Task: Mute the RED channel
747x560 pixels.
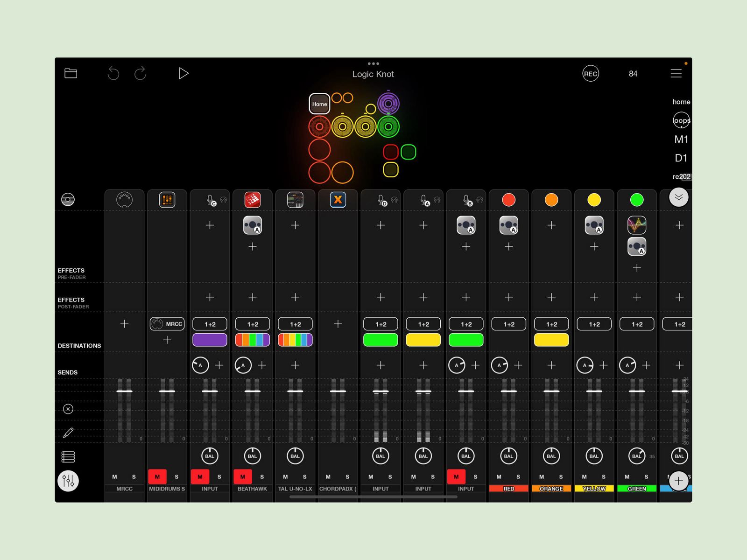Action: [x=499, y=476]
